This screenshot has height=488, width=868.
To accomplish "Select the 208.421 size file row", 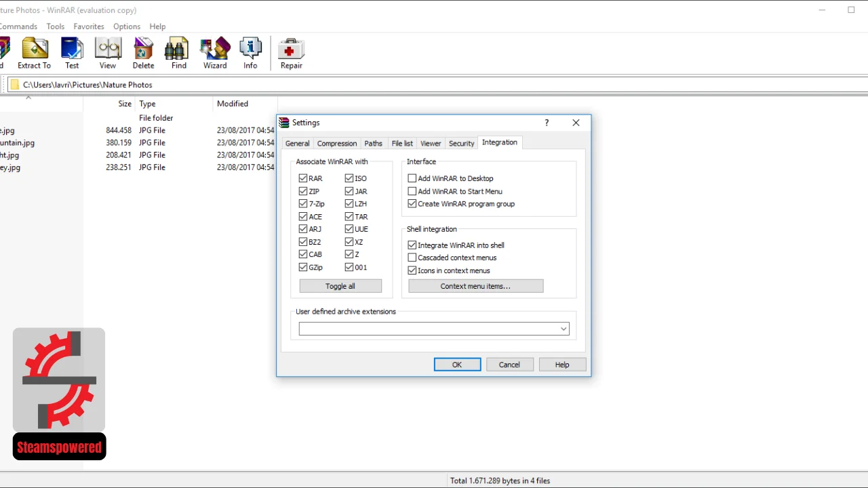I will click(138, 155).
